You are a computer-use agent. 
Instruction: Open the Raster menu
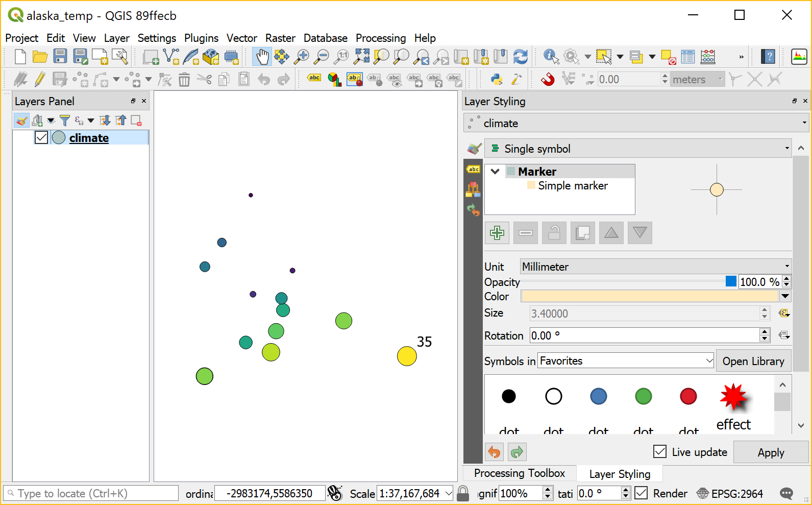point(280,38)
